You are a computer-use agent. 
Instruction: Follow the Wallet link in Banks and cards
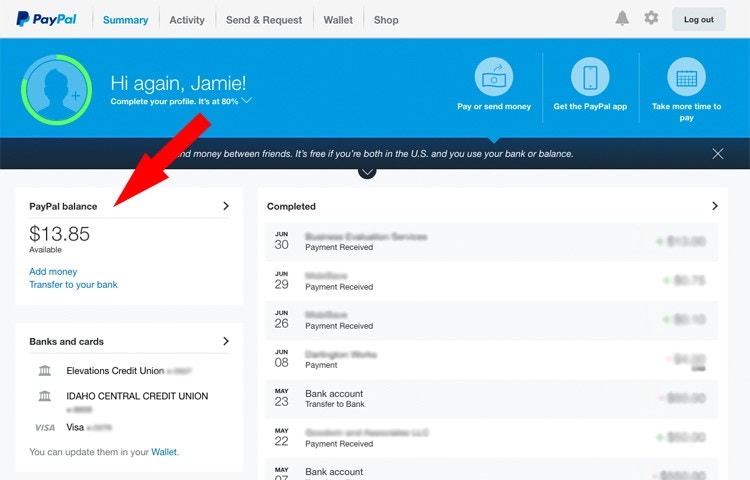[164, 452]
